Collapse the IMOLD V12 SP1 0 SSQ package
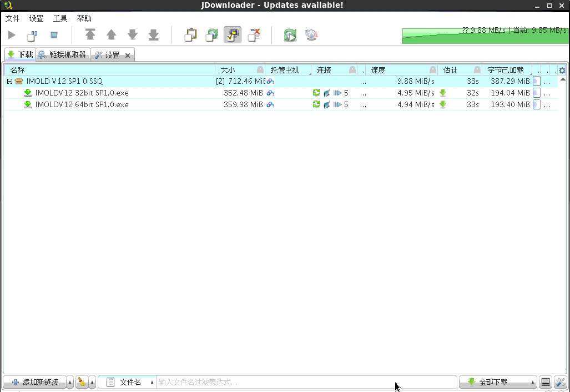570x392 pixels. pyautogui.click(x=8, y=81)
